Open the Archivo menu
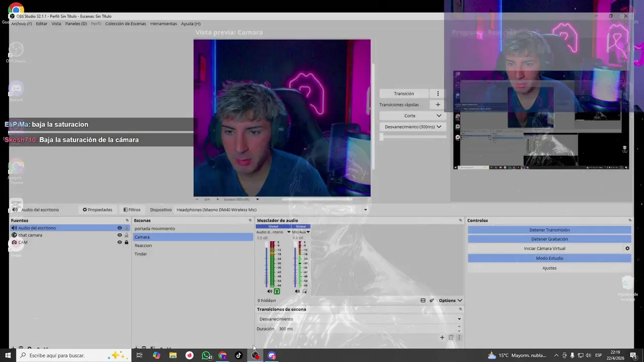Viewport: 644px width, 362px height. coord(21,24)
